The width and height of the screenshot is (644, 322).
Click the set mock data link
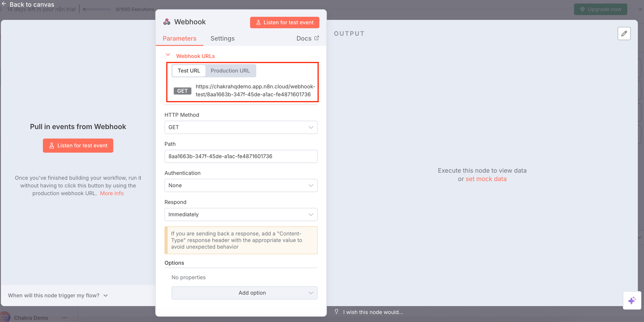(486, 179)
